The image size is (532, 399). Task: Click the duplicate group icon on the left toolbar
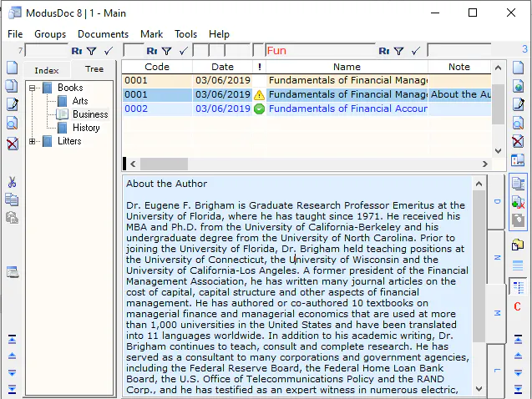13,86
